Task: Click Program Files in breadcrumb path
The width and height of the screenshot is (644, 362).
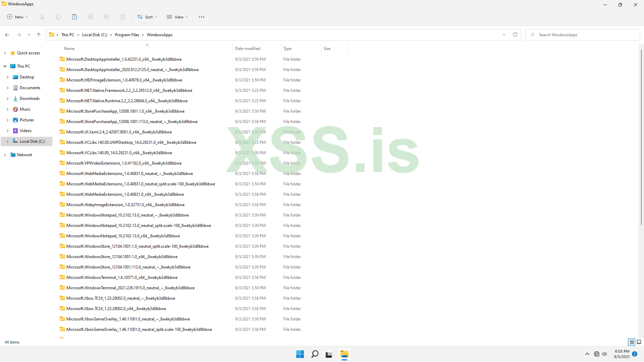Action: pos(127,35)
